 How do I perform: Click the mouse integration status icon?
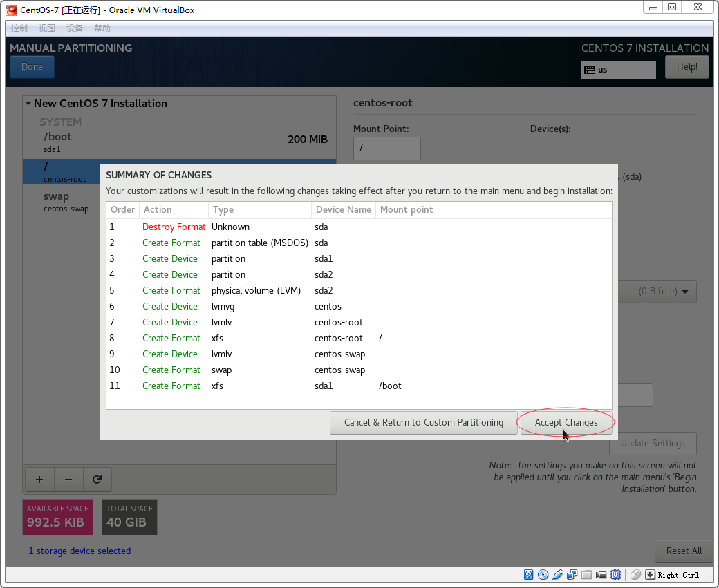coord(635,575)
